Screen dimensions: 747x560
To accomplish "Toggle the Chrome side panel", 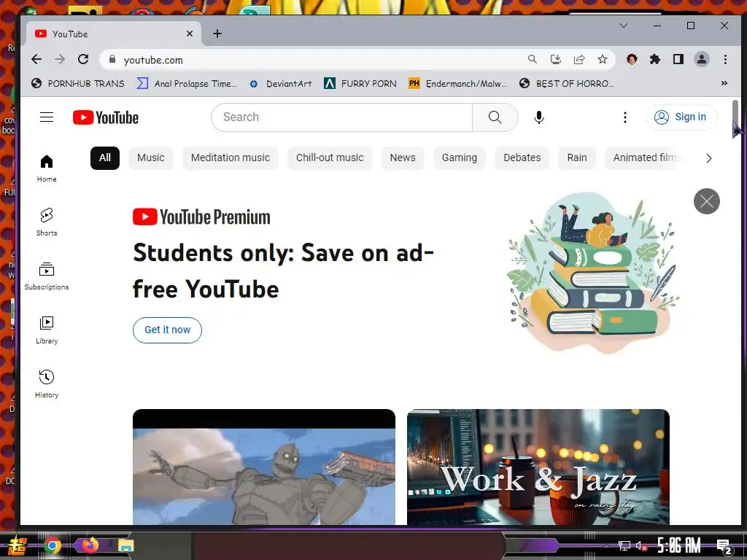I will click(x=678, y=59).
